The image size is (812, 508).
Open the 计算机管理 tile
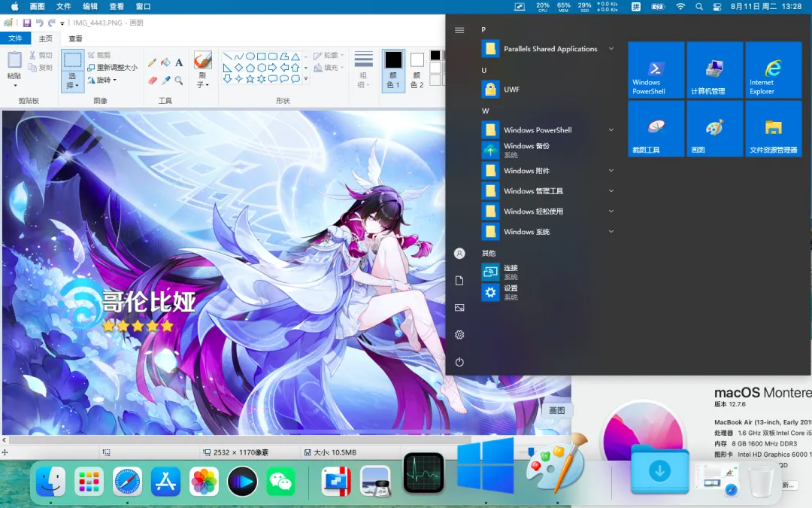tap(715, 70)
